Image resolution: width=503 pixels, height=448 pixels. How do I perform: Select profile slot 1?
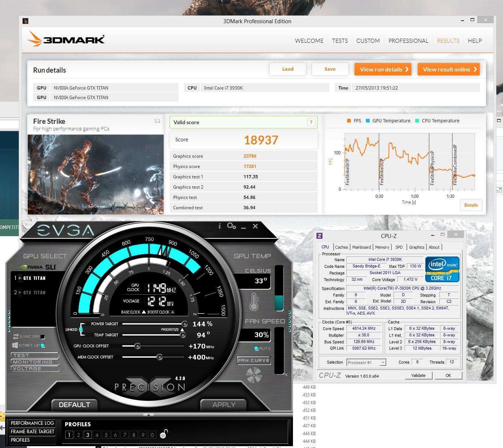pos(69,435)
